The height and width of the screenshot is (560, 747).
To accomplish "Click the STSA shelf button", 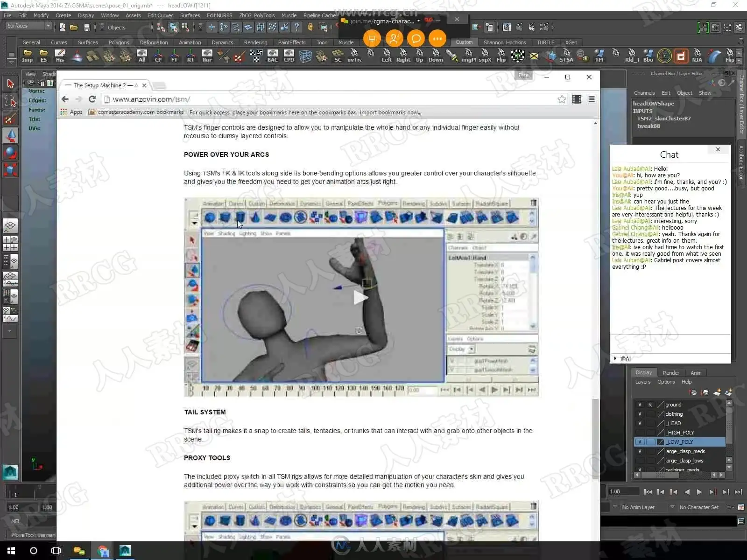I will click(566, 56).
